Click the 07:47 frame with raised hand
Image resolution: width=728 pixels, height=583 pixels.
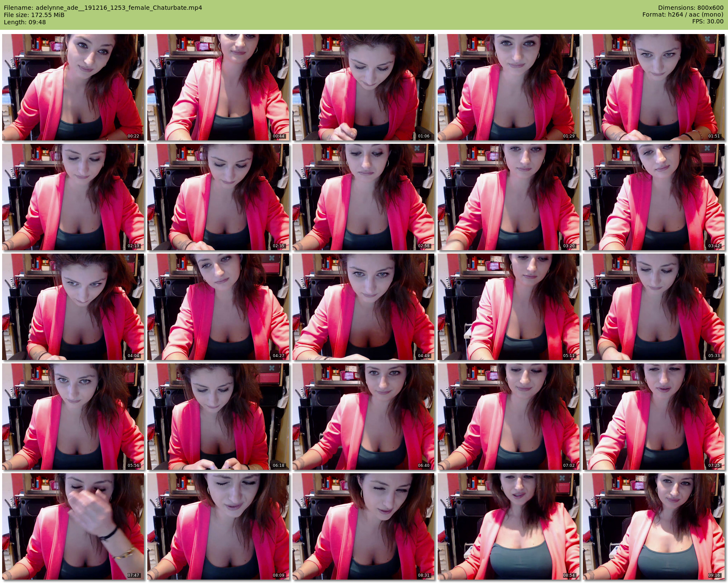pos(73,526)
